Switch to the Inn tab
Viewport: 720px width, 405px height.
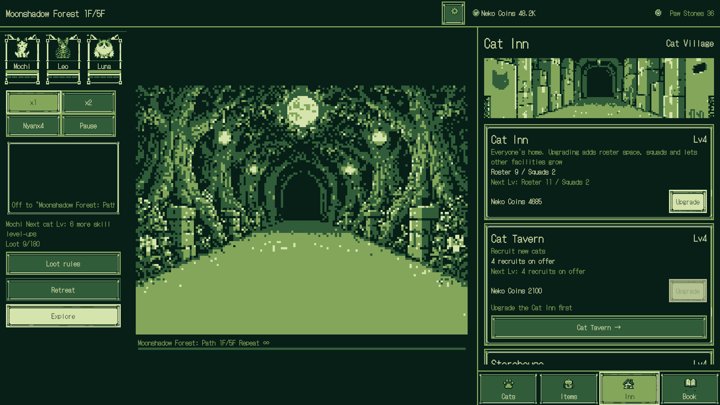click(629, 389)
